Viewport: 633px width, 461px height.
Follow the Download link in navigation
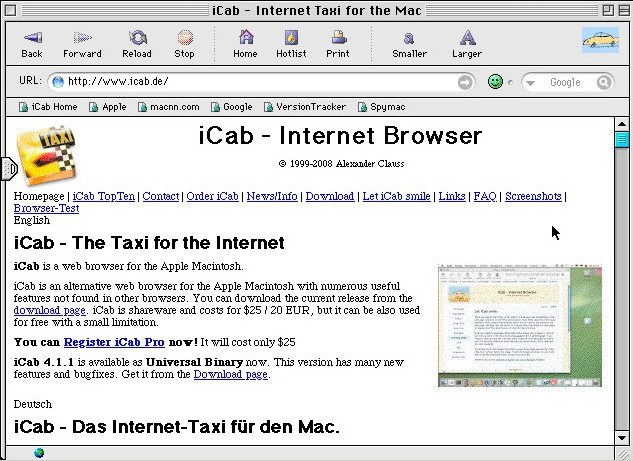tap(330, 196)
